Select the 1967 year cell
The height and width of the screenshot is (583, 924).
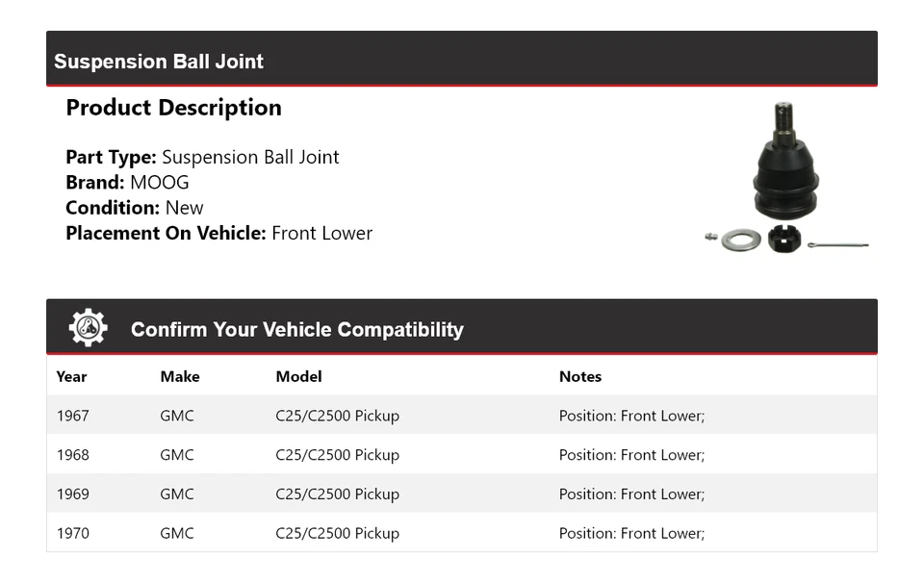pyautogui.click(x=73, y=416)
